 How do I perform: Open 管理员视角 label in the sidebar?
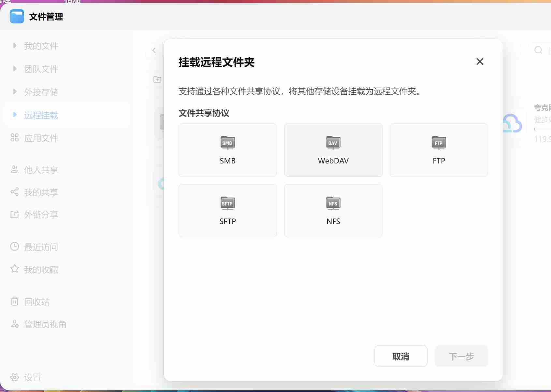45,324
